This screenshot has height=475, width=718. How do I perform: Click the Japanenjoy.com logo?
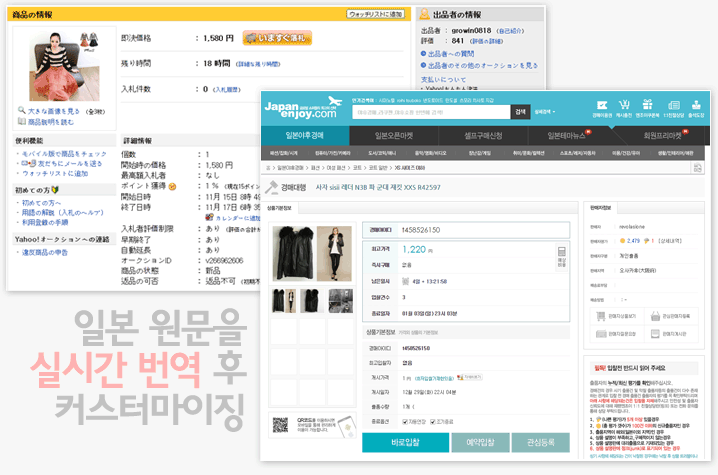pyautogui.click(x=303, y=108)
